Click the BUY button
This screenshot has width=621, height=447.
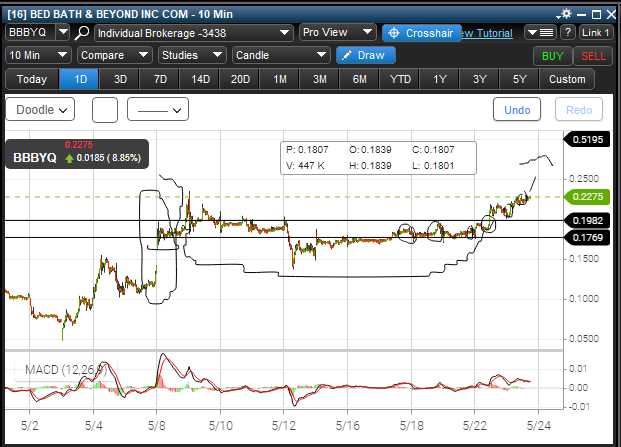click(552, 56)
